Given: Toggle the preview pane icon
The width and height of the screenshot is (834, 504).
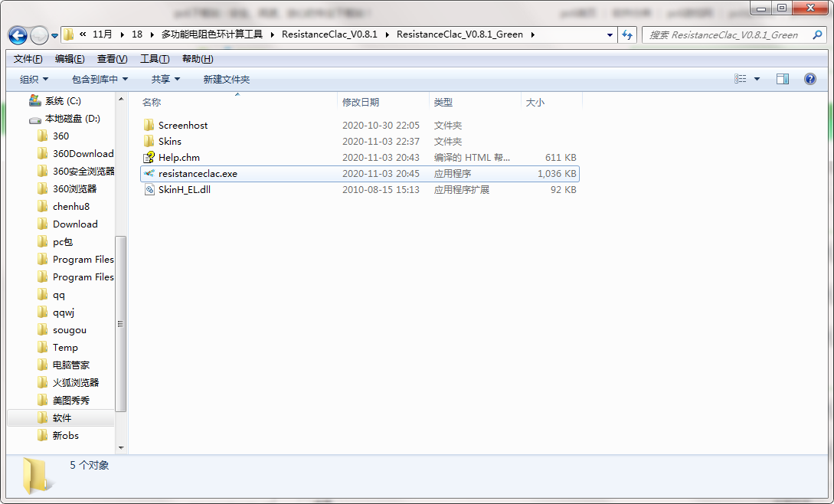Looking at the screenshot, I should (782, 79).
